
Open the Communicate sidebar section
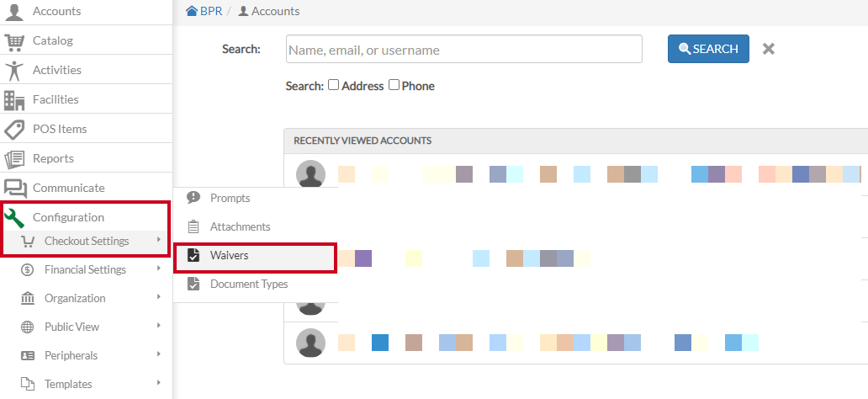pos(86,188)
